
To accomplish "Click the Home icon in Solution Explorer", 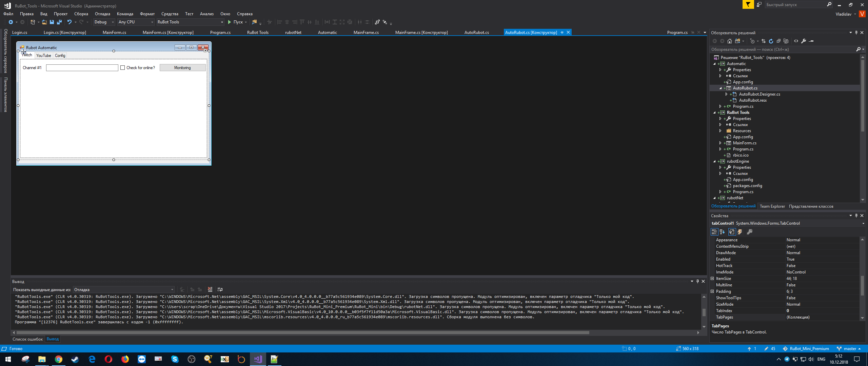I will 729,41.
